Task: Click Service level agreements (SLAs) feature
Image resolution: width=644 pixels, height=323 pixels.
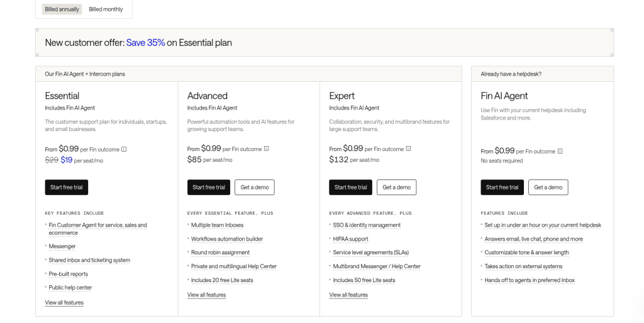Action: [371, 252]
